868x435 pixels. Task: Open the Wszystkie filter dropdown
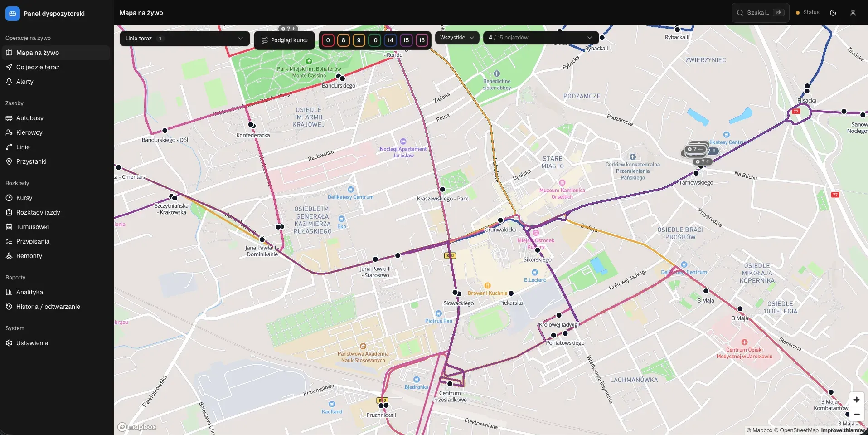point(457,38)
